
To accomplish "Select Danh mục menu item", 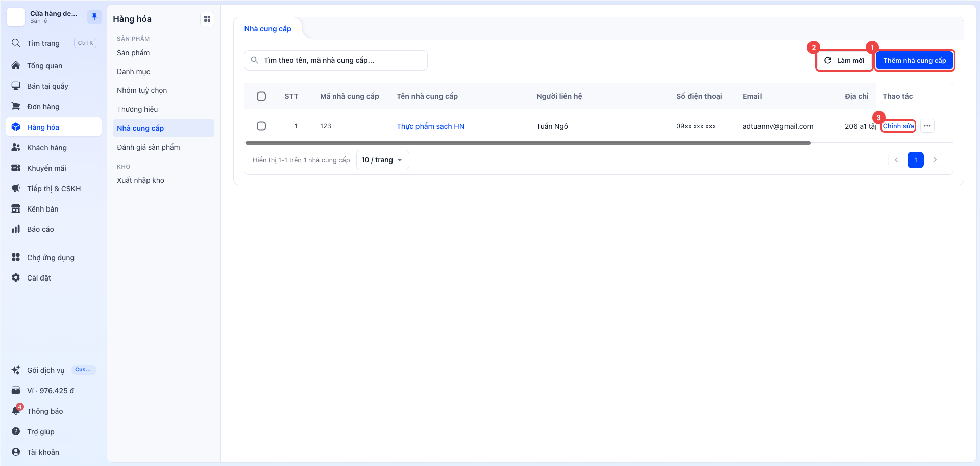I will click(x=163, y=72).
